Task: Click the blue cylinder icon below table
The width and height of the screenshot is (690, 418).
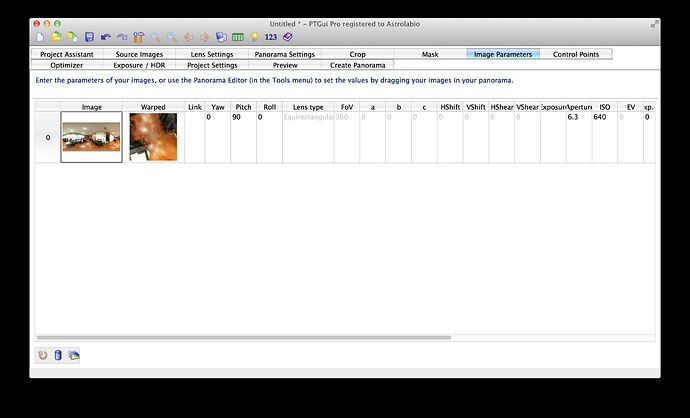Action: click(58, 355)
